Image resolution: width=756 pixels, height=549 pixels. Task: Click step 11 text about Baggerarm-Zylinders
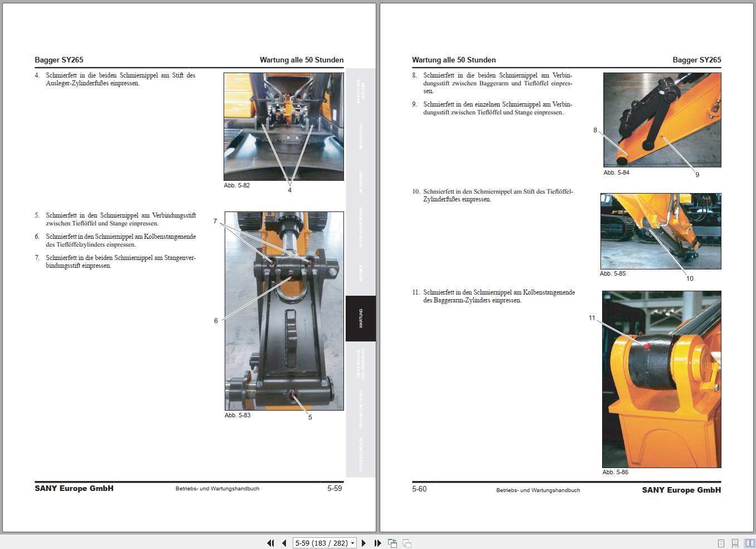click(498, 296)
